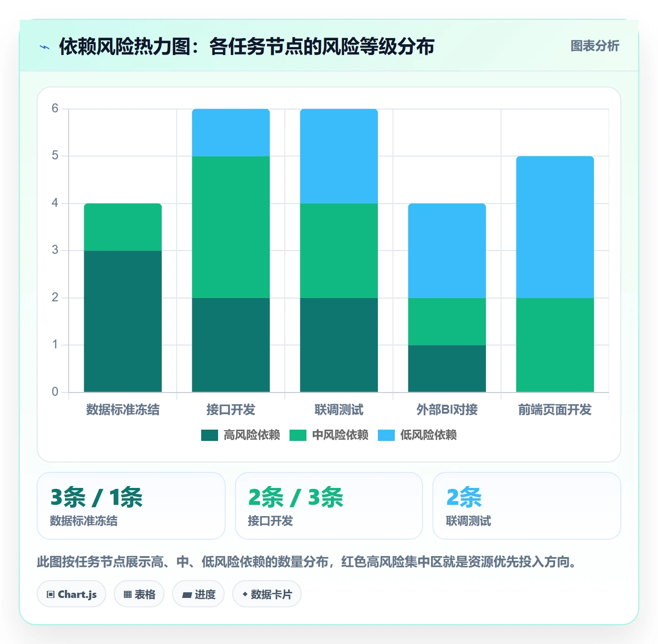Click the 中风险依赖 legend label text
658x644 pixels.
tap(340, 435)
